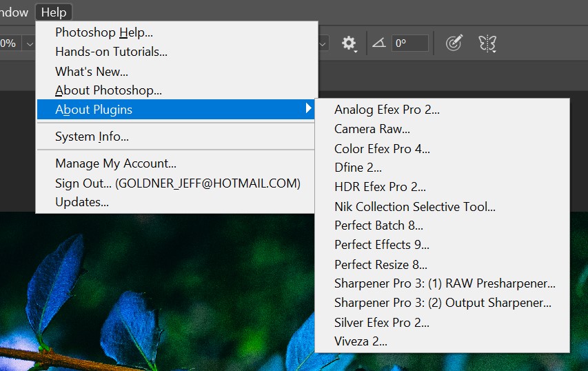Open Perfect Effects 9 entry
The image size is (588, 371).
pyautogui.click(x=442, y=245)
